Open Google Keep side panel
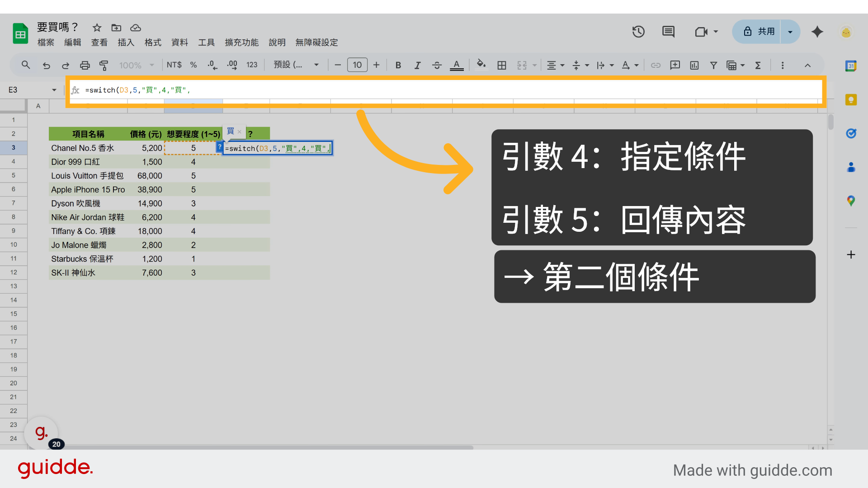The image size is (868, 488). [x=851, y=100]
